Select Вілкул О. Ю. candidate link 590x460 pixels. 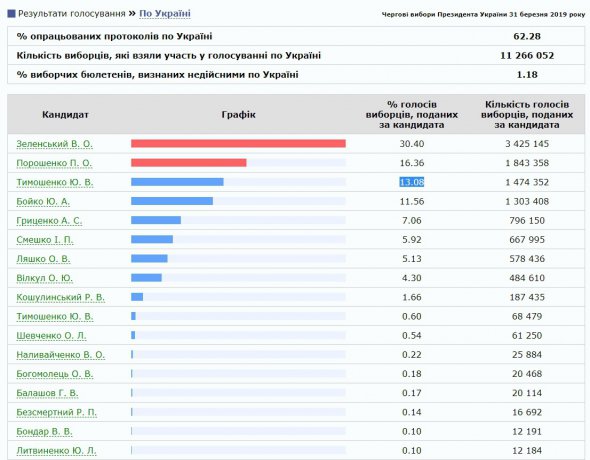tap(44, 278)
